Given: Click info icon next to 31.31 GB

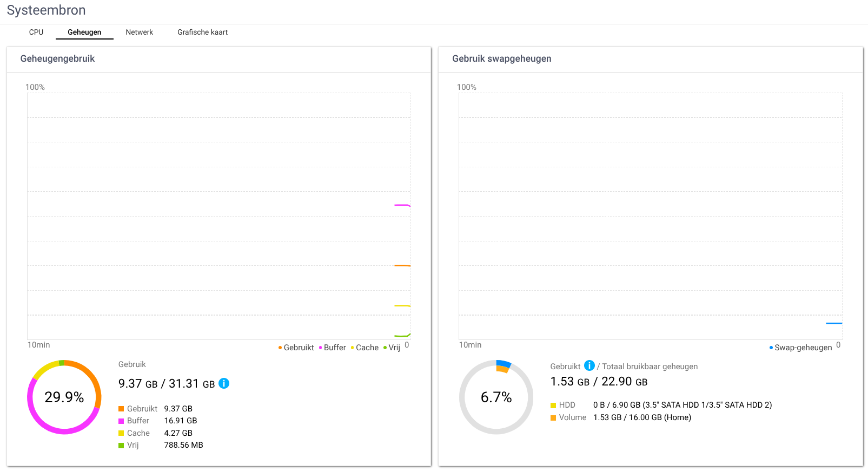Looking at the screenshot, I should tap(224, 383).
